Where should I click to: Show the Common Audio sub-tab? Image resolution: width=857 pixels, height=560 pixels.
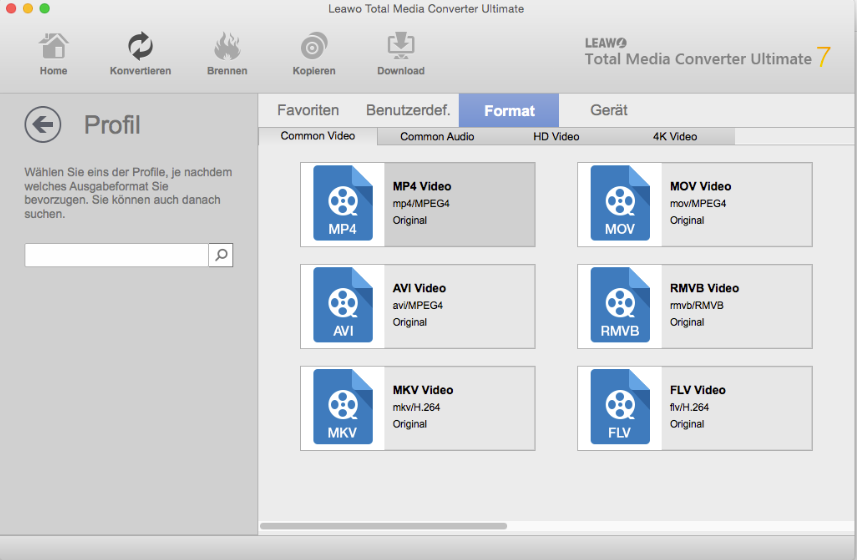pos(437,136)
